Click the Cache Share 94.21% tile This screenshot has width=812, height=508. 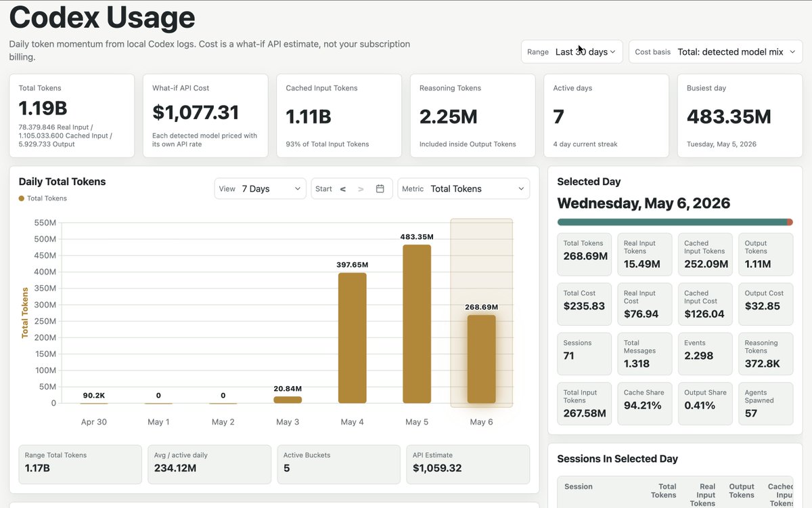(x=645, y=404)
